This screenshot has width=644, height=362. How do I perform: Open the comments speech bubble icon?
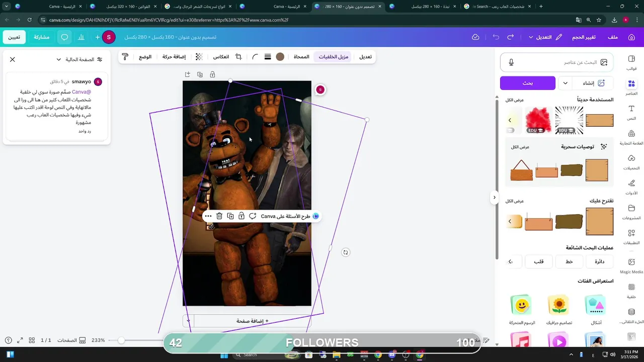click(64, 37)
